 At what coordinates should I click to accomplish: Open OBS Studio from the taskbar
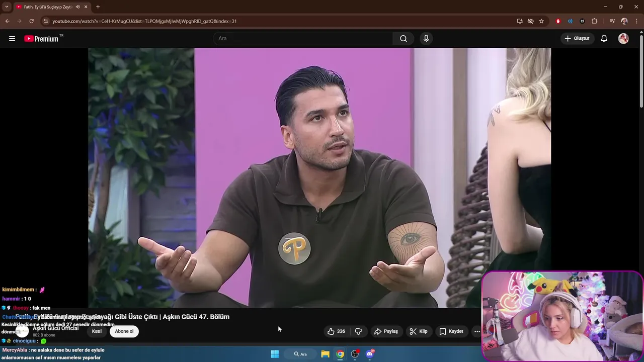(x=355, y=354)
